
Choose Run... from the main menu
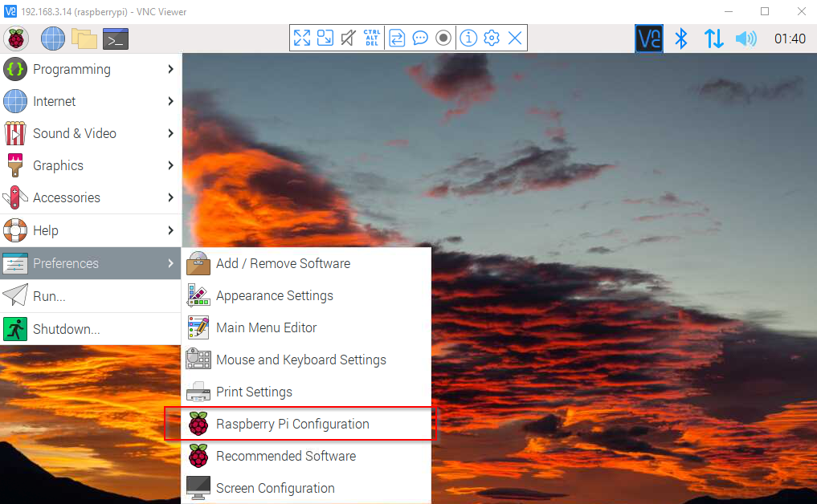[91, 296]
